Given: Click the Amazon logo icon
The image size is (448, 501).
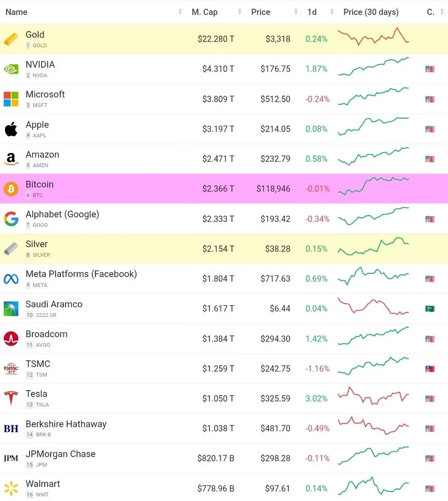Looking at the screenshot, I should [11, 159].
